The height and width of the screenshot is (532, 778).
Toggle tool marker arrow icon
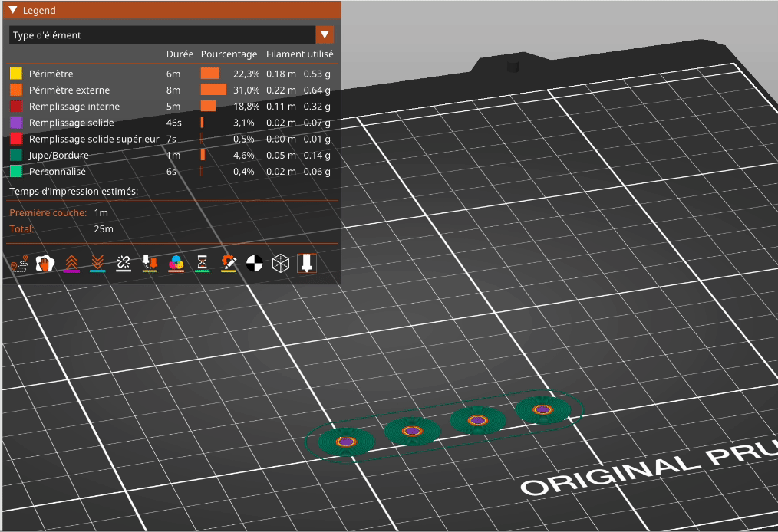307,264
